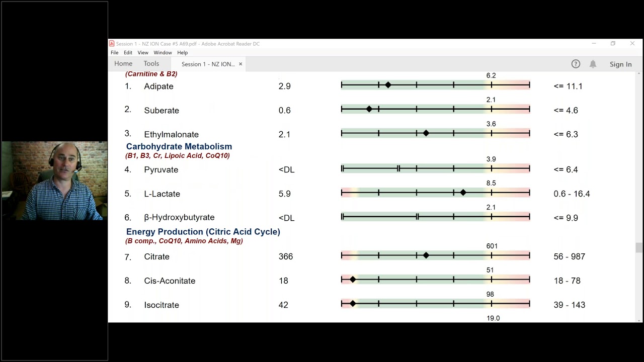The image size is (644, 362).
Task: Open the File menu
Action: tap(115, 53)
